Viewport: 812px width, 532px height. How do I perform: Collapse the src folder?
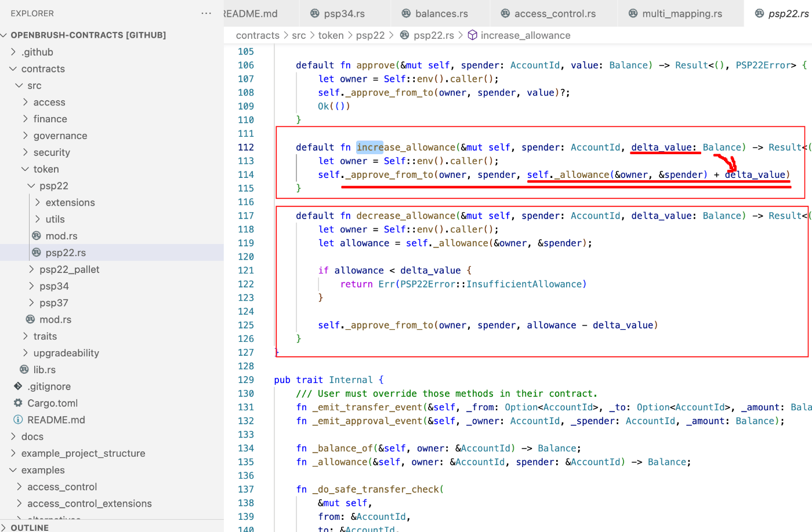pyautogui.click(x=19, y=86)
